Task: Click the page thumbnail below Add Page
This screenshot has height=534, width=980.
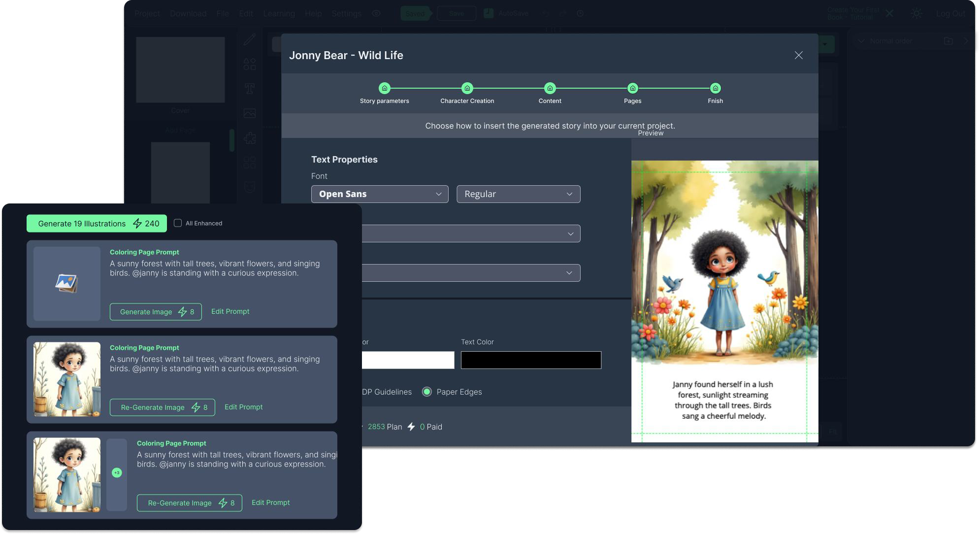Action: [180, 172]
